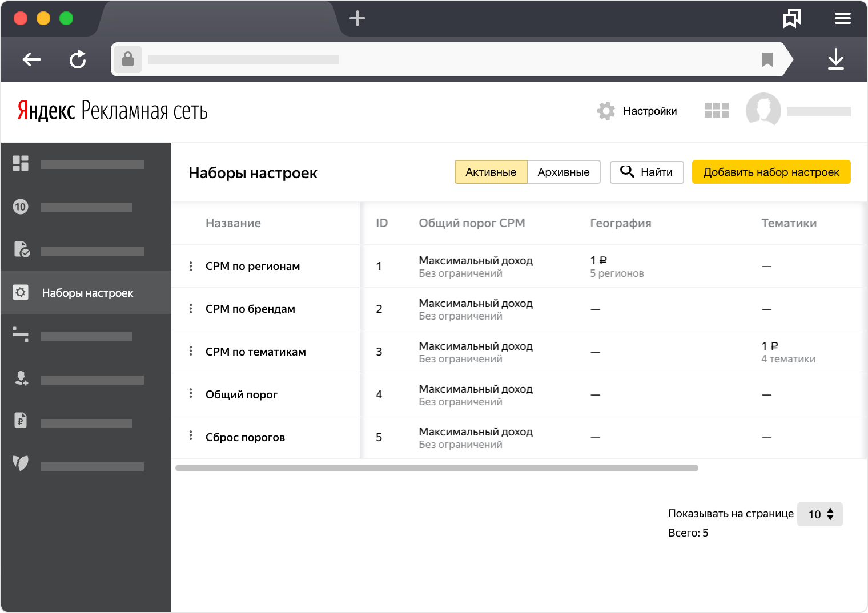The width and height of the screenshot is (868, 613).
Task: Switch to Активные sets filter
Action: (491, 172)
